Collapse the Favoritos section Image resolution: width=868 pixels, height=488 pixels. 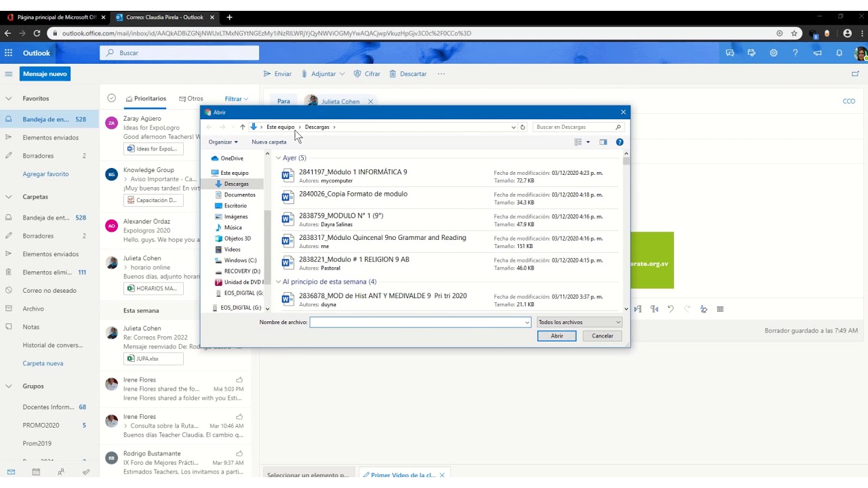pyautogui.click(x=8, y=98)
